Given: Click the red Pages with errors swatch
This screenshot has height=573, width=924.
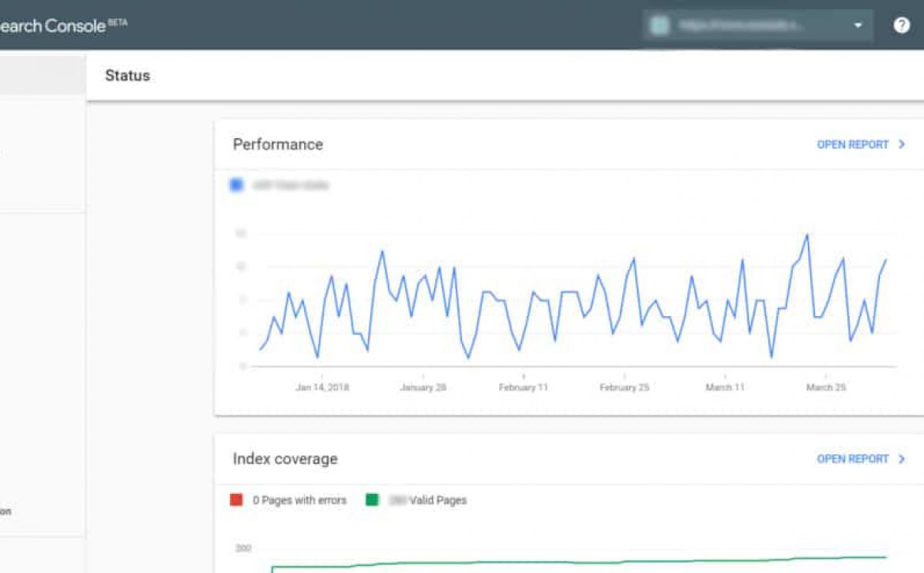Looking at the screenshot, I should click(236, 500).
